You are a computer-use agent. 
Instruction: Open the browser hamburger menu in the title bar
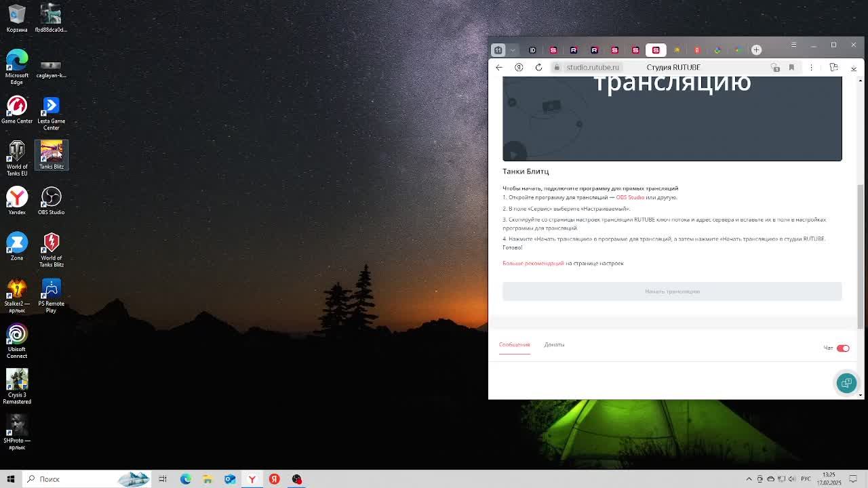[793, 45]
